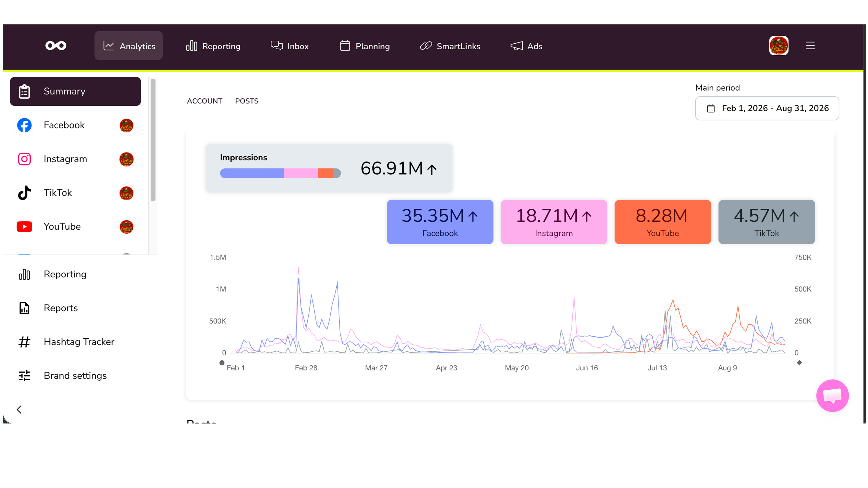The height and width of the screenshot is (488, 868).
Task: Click the SmartLinks chain link icon
Action: (x=426, y=46)
